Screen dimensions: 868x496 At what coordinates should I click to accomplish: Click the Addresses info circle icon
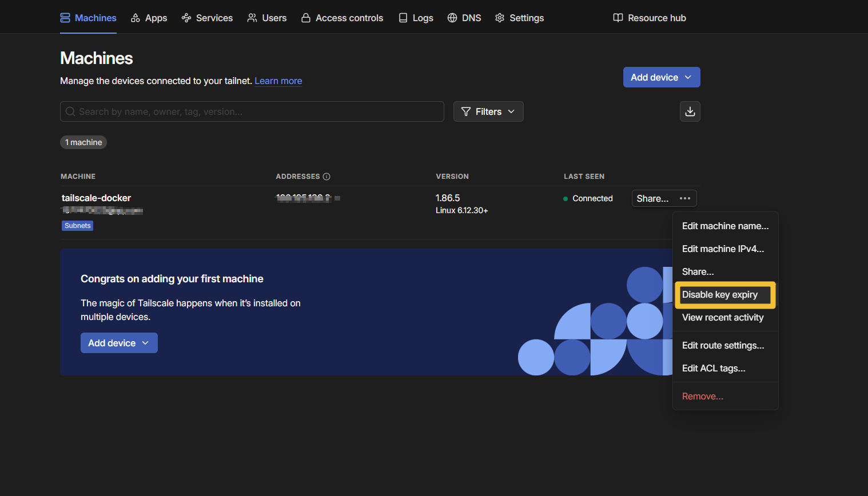(x=327, y=177)
